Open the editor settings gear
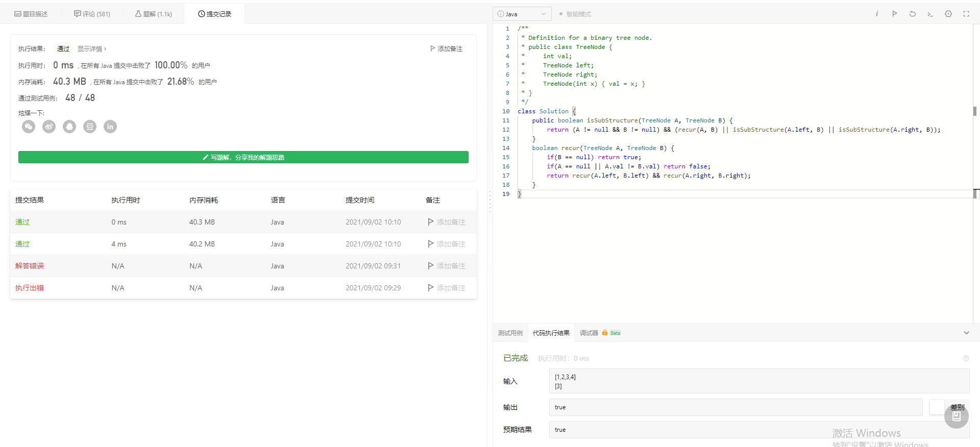Screen dimensions: 980x447 948,14
